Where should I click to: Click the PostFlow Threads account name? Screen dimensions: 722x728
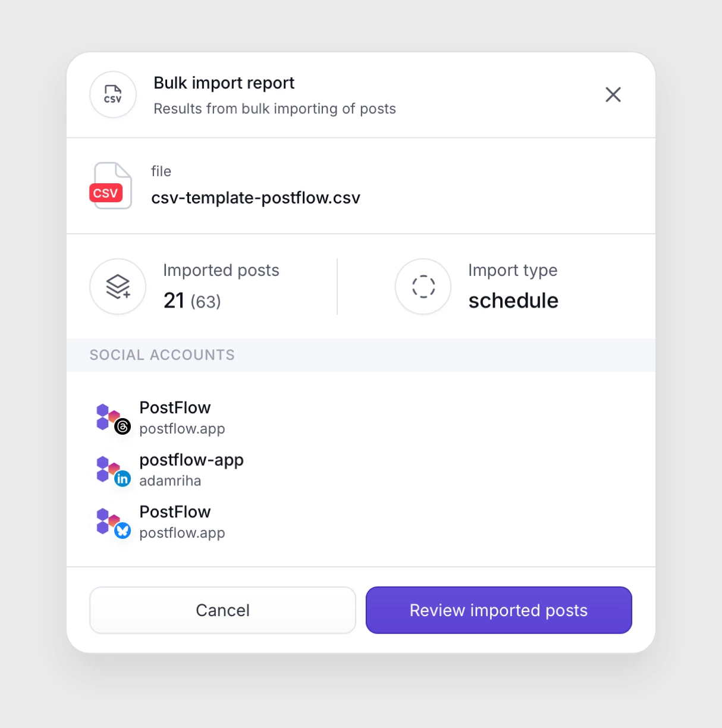point(175,408)
